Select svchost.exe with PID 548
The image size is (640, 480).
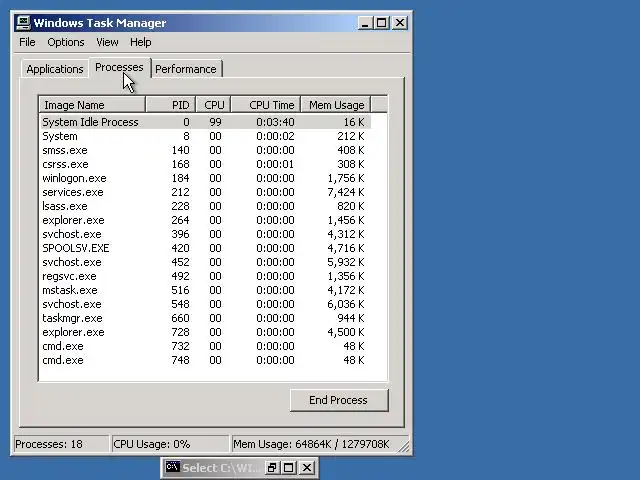[x=206, y=304]
